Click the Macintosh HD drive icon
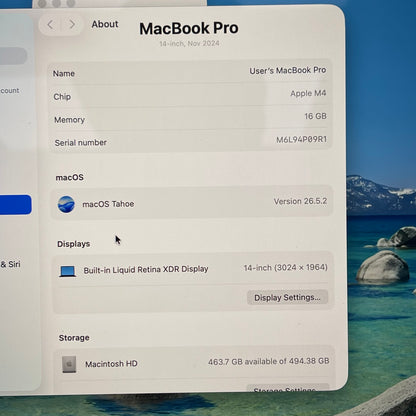The height and width of the screenshot is (416, 416). (x=69, y=364)
